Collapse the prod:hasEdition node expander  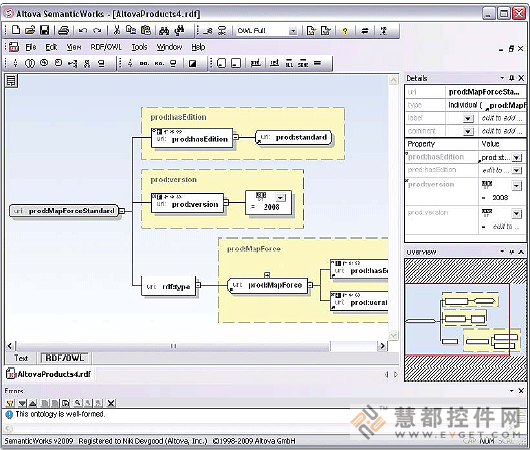[x=236, y=137]
